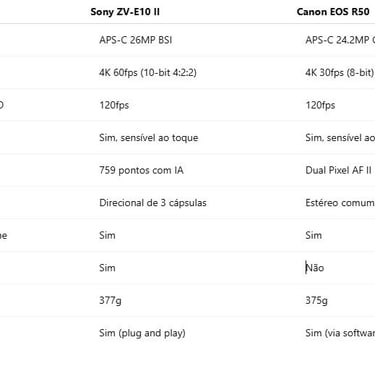
Task: Place the cursor in the Não cell
Action: 315,268
